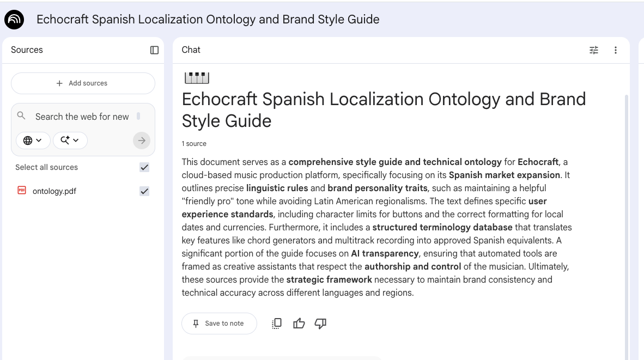Open the web source type dropdown
The height and width of the screenshot is (360, 644).
point(33,141)
